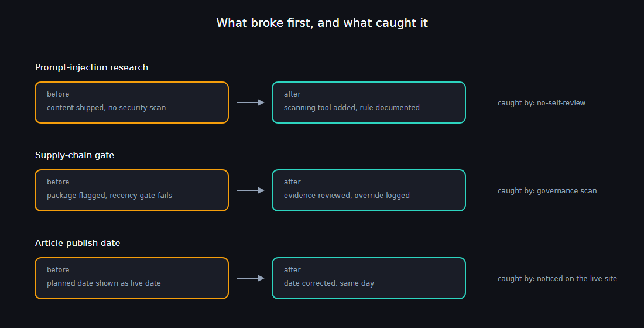Click the arrow in the Article publish date row
The height and width of the screenshot is (328, 644).
(251, 278)
